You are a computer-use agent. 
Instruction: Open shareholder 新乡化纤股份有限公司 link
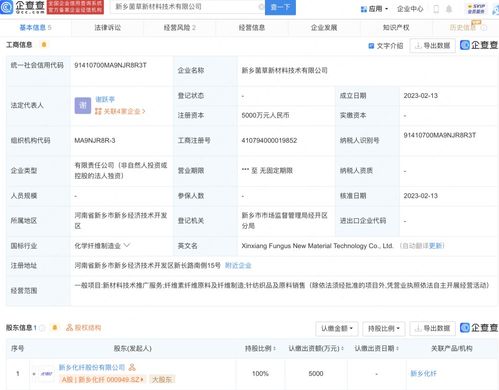pyautogui.click(x=92, y=367)
